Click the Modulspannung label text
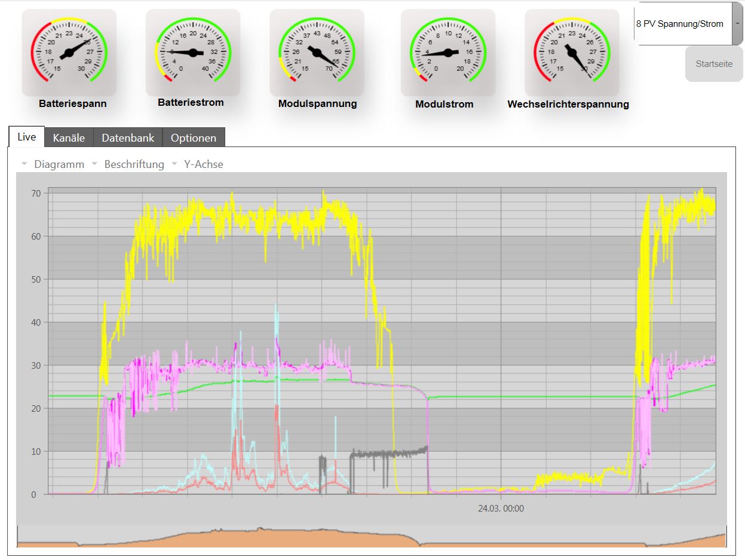 tap(317, 104)
